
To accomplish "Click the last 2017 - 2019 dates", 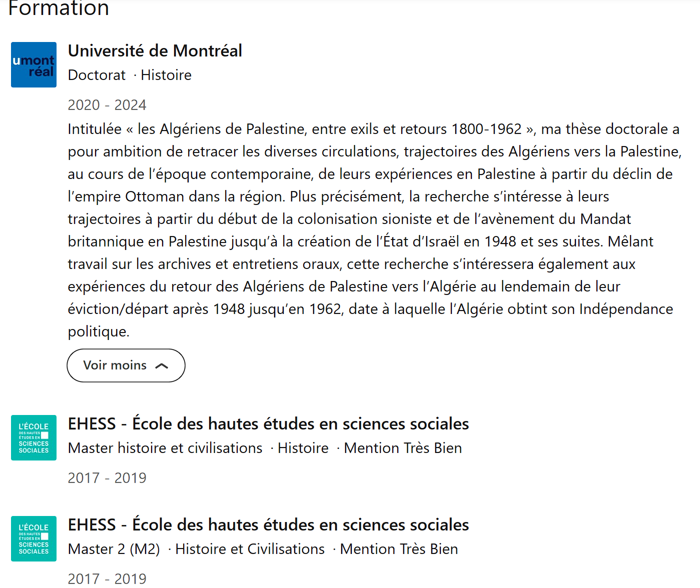I will click(107, 579).
